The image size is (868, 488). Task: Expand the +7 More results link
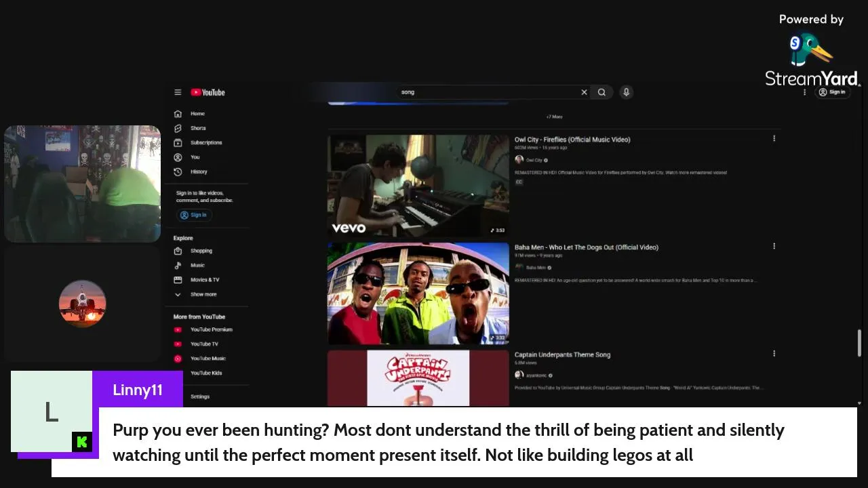point(554,117)
